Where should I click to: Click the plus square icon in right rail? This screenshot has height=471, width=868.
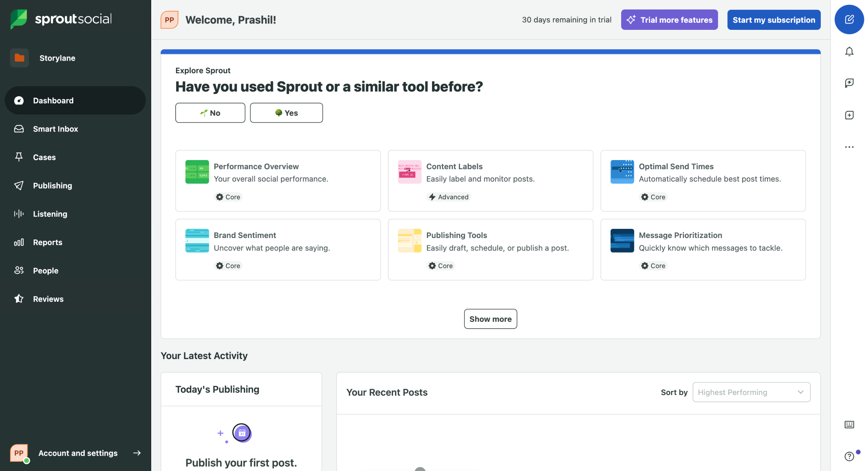click(849, 115)
